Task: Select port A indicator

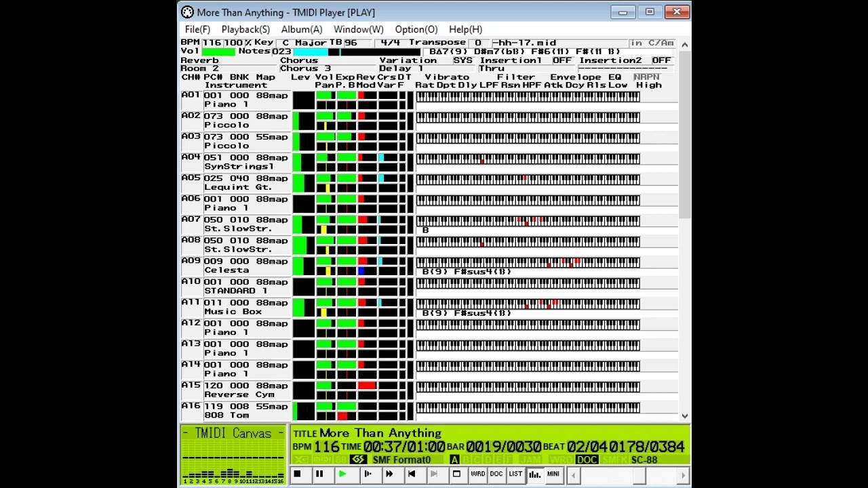Action: pos(454,460)
